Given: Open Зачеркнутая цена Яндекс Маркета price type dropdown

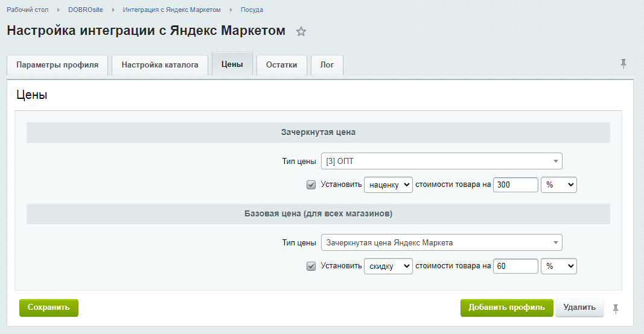Looking at the screenshot, I should (x=442, y=242).
